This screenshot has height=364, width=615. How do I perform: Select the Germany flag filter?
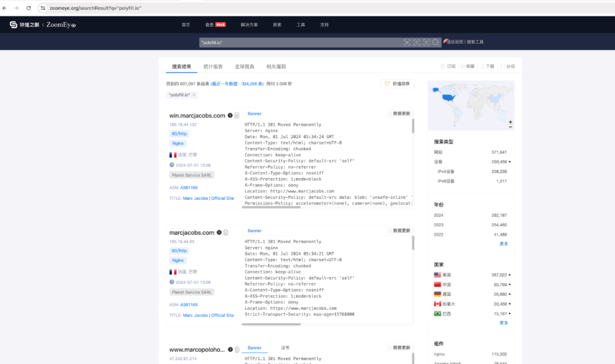click(x=437, y=294)
